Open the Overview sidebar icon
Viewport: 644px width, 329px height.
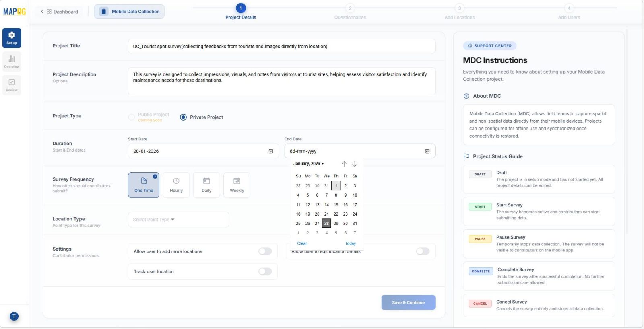click(12, 62)
